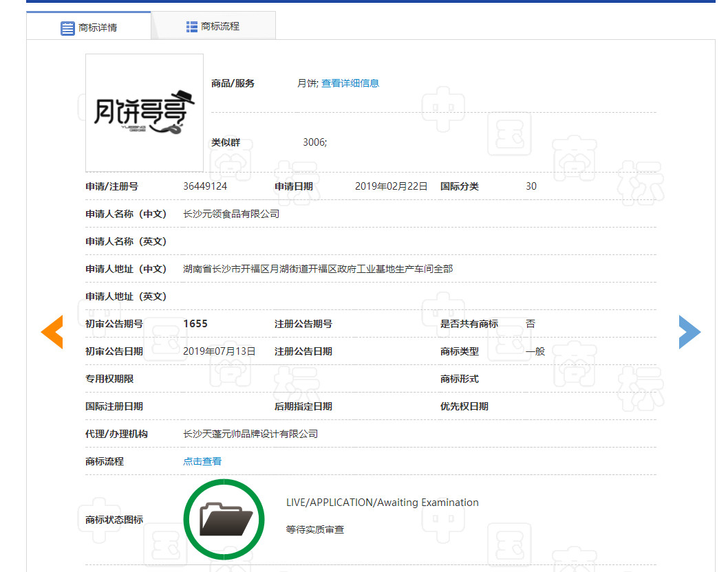Click the 申请人地址（英文） label
Viewport: 728px width, 572px height.
[x=126, y=296]
